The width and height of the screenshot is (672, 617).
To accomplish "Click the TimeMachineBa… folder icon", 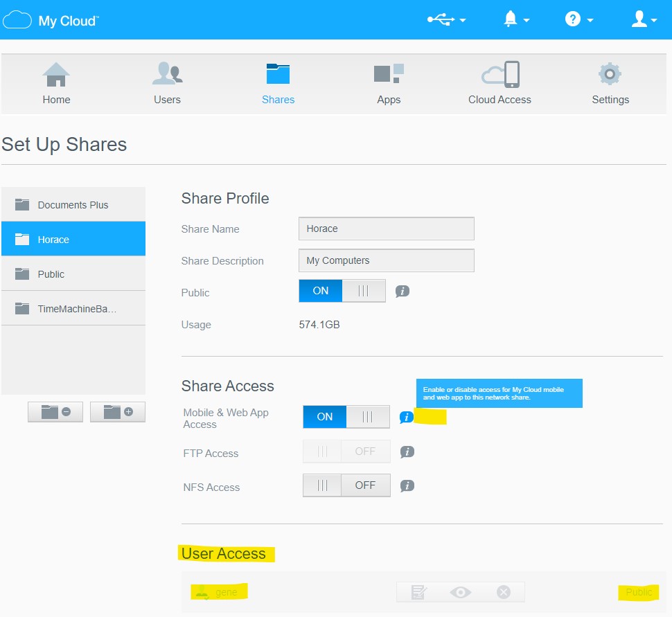I will click(x=22, y=309).
